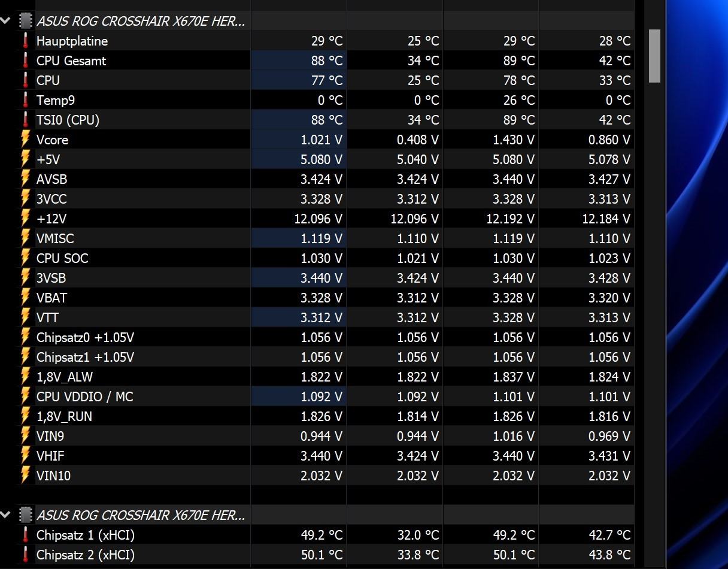Click thermometer icon beside Chipsatz 1 (xHCI)
728x569 pixels.
pos(25,535)
